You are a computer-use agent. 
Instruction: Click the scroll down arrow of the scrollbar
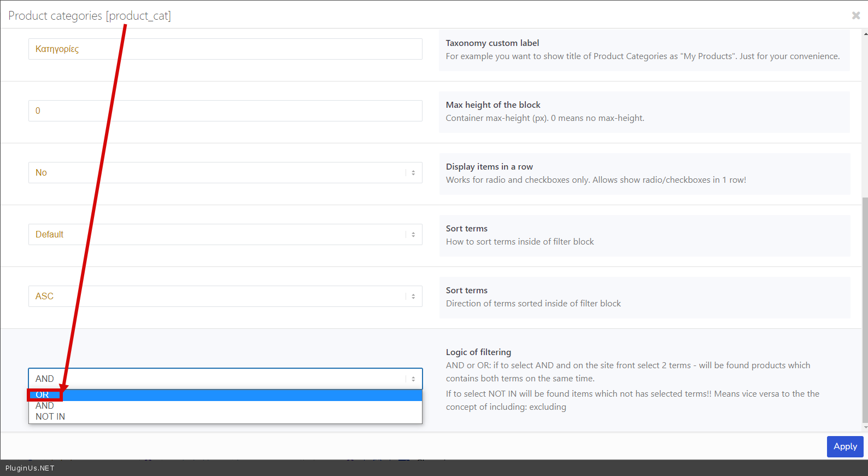tap(865, 427)
